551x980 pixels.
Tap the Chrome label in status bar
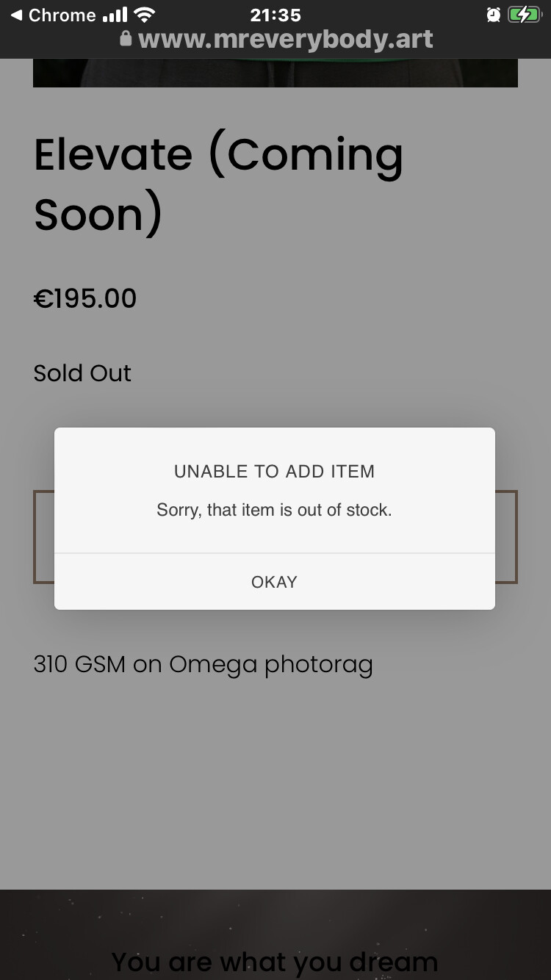pos(62,15)
